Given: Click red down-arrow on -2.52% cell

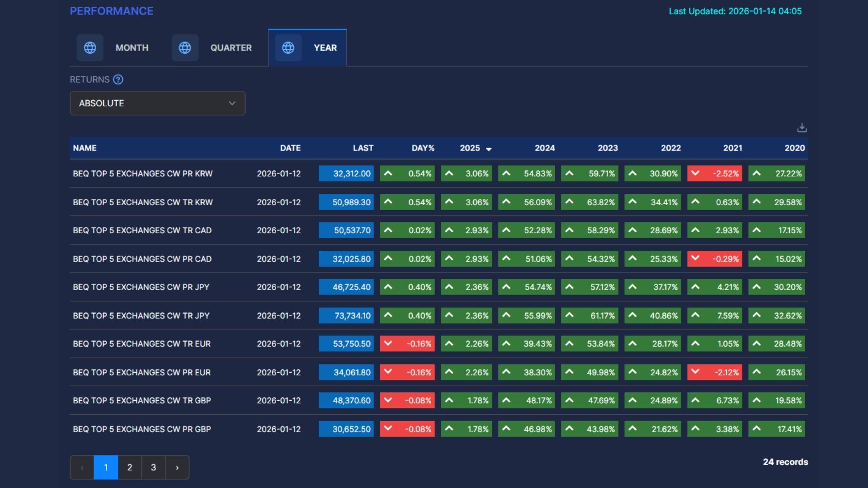Looking at the screenshot, I should (x=695, y=173).
